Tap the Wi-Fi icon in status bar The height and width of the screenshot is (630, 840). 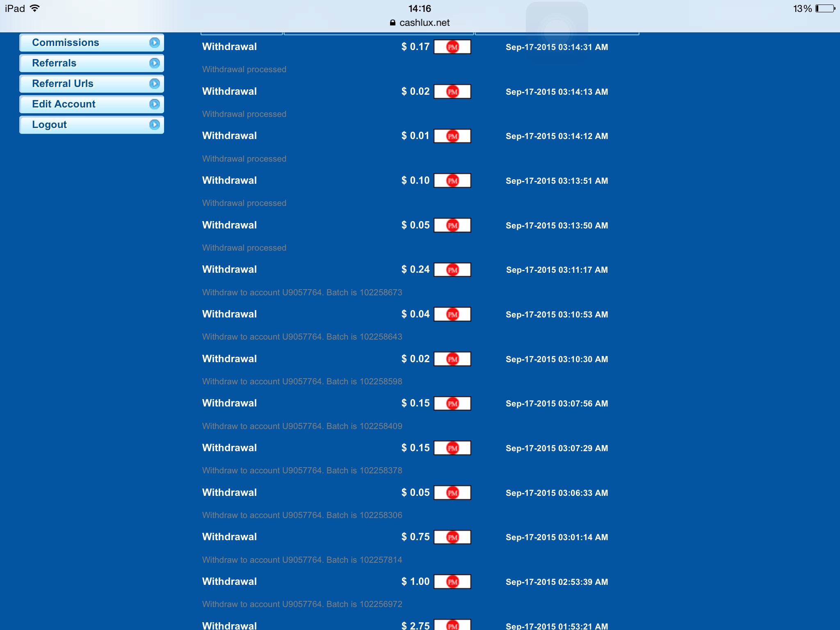click(x=35, y=8)
